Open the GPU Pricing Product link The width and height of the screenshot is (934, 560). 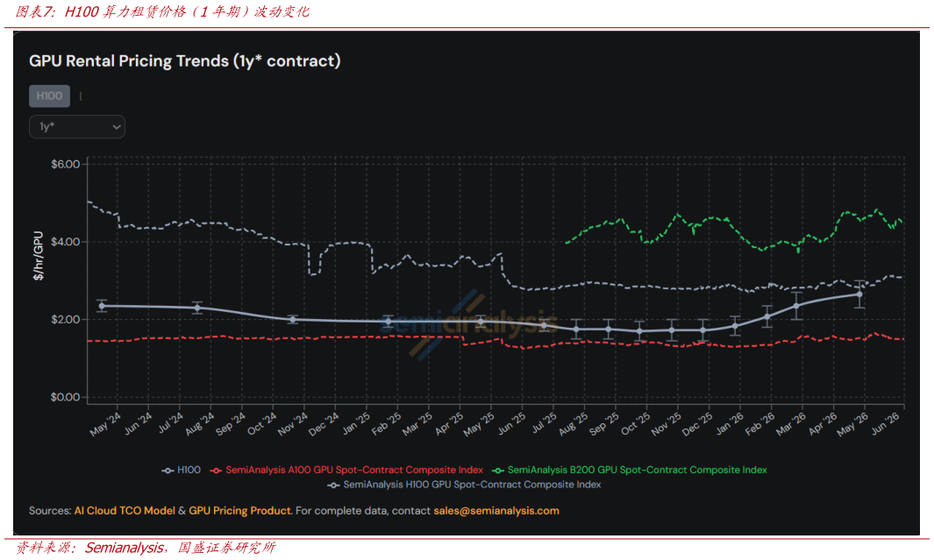[240, 511]
